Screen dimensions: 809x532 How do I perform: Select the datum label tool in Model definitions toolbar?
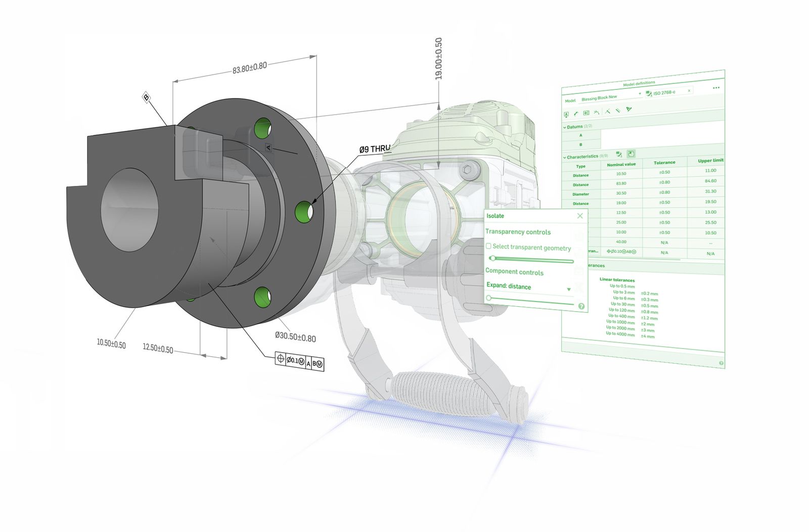tap(566, 113)
